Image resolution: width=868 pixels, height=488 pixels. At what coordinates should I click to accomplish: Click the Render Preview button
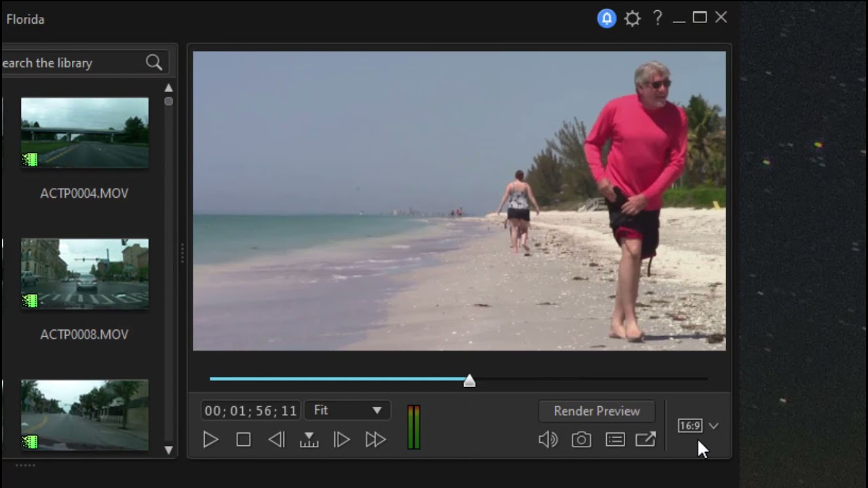click(x=597, y=411)
